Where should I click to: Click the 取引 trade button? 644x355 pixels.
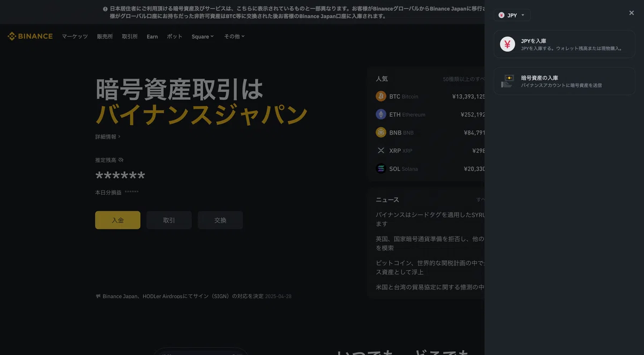click(169, 220)
